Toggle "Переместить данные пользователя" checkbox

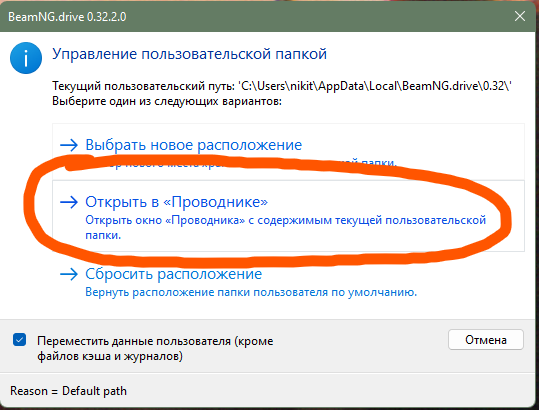tap(20, 340)
